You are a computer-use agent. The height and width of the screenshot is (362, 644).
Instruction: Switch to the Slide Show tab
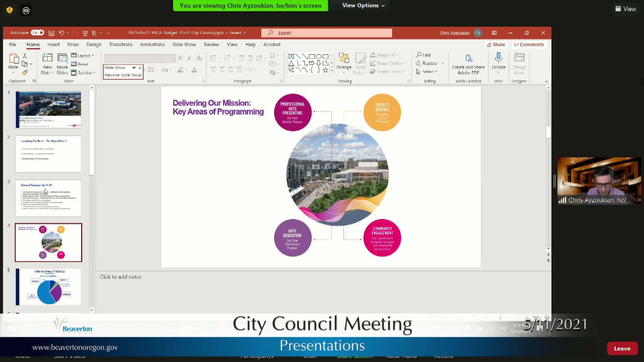tap(184, 44)
